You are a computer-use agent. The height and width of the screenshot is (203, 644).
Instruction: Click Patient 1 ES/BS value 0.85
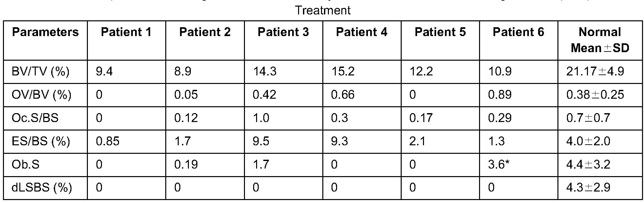[x=108, y=141]
